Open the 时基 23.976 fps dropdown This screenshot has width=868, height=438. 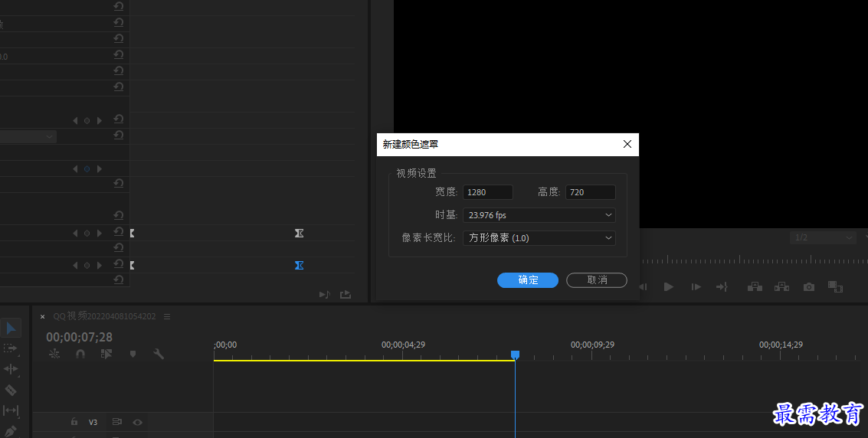click(x=539, y=215)
